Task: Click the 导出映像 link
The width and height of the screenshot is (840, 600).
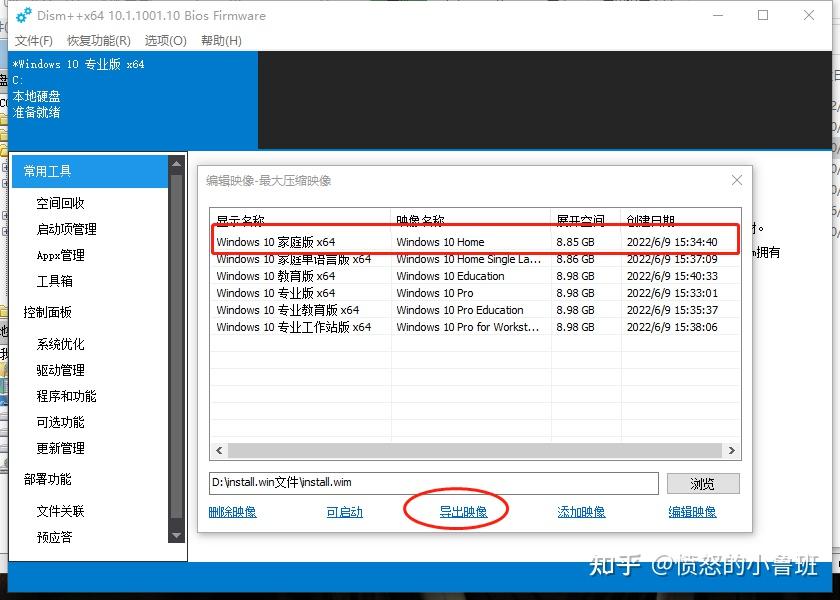Action: coord(463,512)
